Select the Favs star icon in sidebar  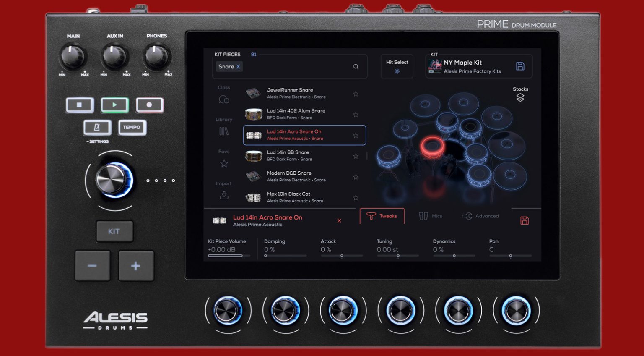coord(224,163)
